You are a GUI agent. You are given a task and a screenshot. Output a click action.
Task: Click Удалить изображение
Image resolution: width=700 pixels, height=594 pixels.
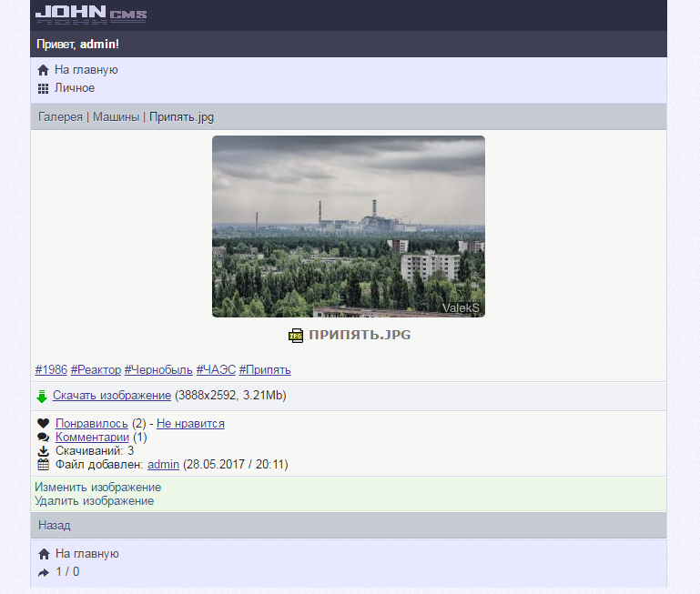[95, 501]
